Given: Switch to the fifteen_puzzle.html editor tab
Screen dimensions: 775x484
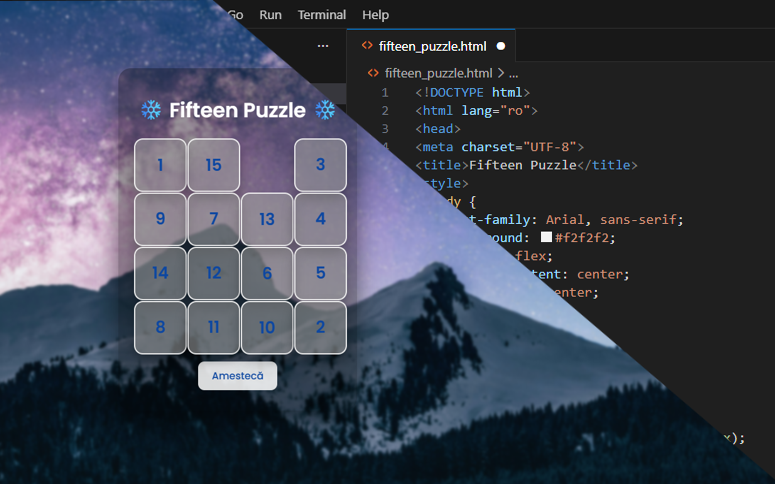Looking at the screenshot, I should pos(430,46).
